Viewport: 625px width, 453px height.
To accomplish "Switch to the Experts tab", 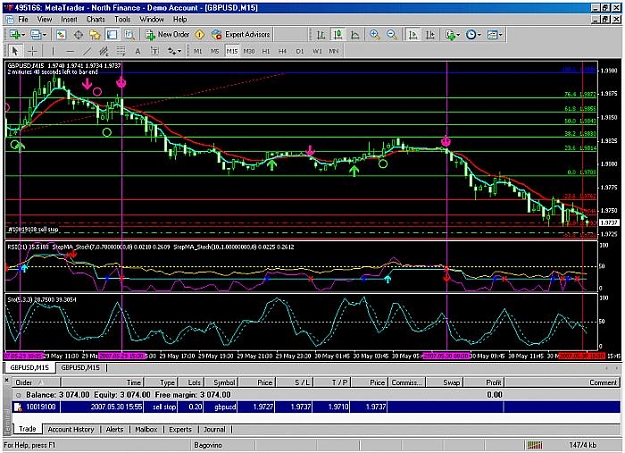I will click(180, 429).
